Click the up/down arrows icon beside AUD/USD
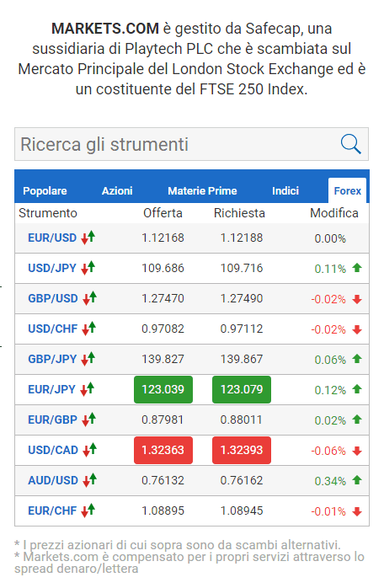The image size is (384, 588). pos(89,480)
